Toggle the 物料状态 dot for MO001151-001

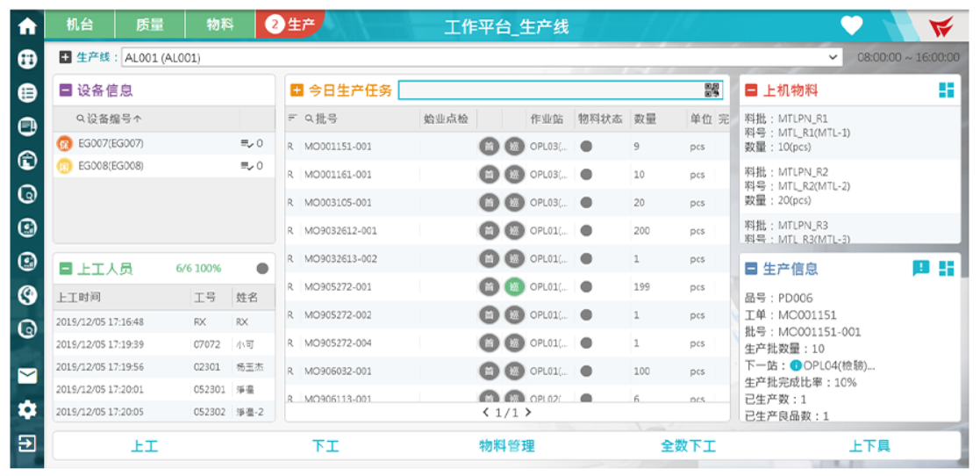tap(586, 147)
